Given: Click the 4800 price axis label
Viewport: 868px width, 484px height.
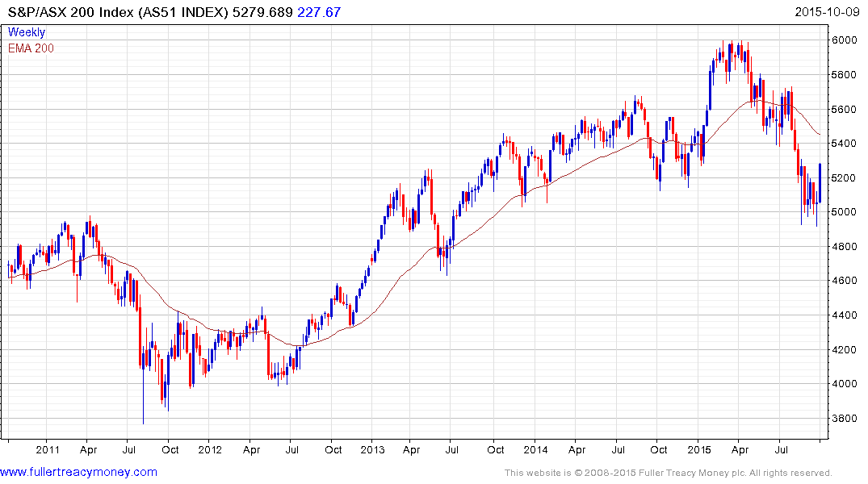Looking at the screenshot, I should (x=845, y=246).
